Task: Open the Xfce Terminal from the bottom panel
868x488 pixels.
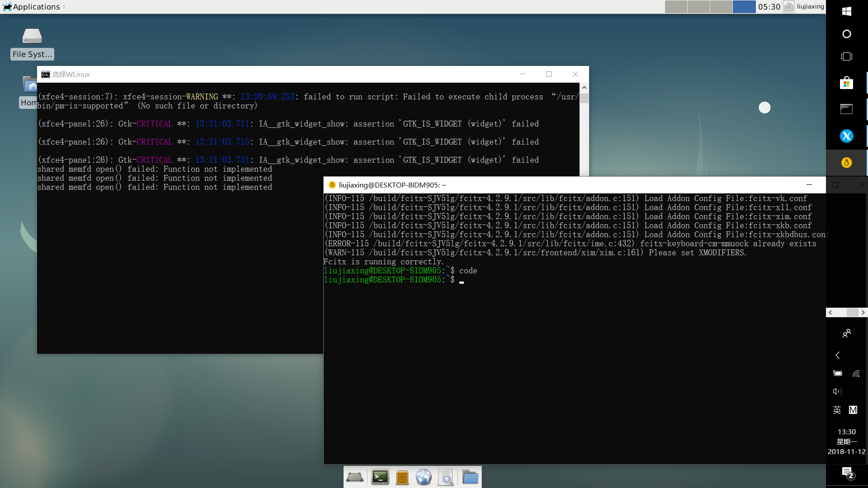Action: point(380,477)
